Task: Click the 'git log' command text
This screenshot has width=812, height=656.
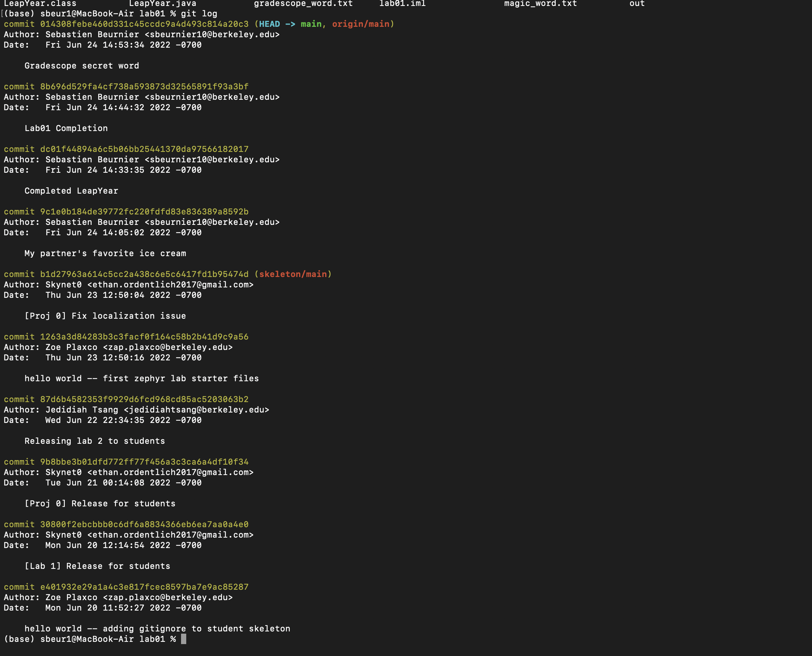Action: 199,14
